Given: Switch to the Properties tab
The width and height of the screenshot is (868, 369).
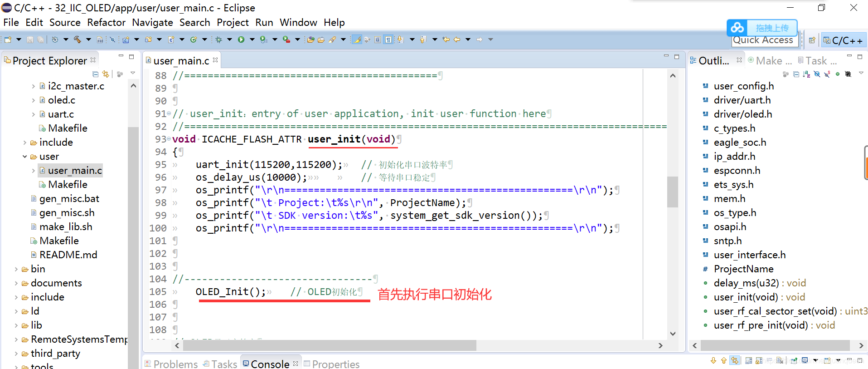Looking at the screenshot, I should pos(332,364).
